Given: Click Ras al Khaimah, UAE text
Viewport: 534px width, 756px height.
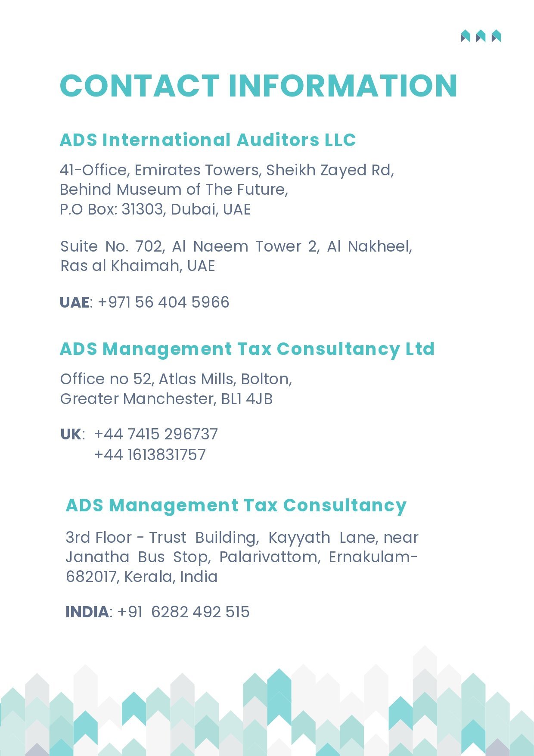Looking at the screenshot, I should 138,266.
